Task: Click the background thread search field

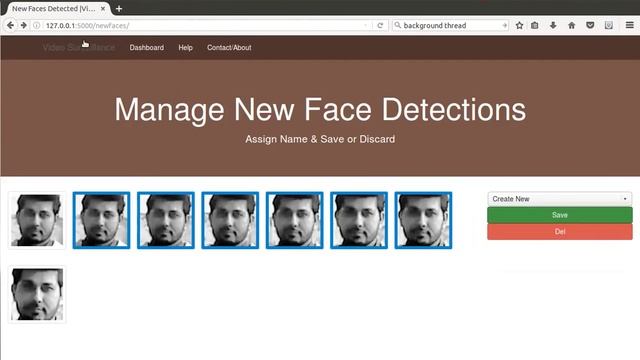Action: pos(451,25)
